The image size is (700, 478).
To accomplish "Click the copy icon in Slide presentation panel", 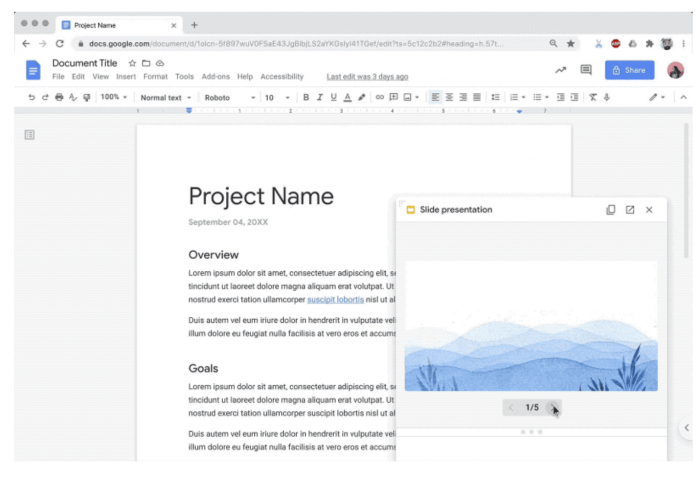I will 611,210.
